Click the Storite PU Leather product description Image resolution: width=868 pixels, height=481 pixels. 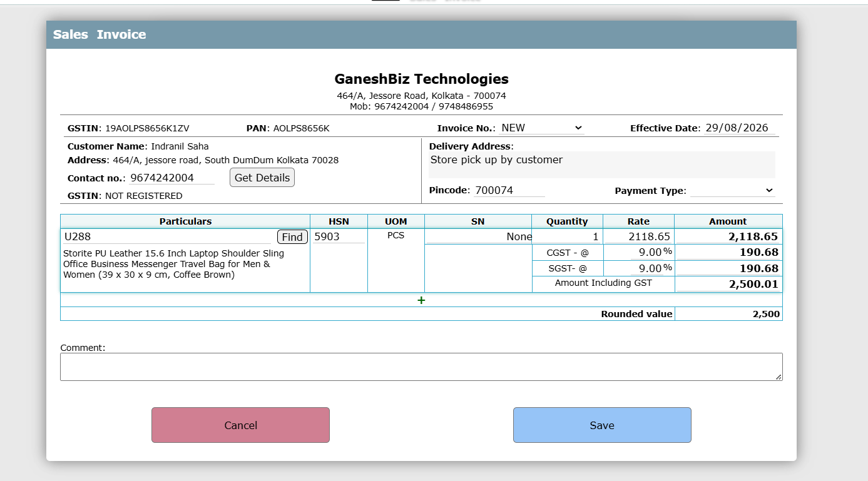click(173, 264)
